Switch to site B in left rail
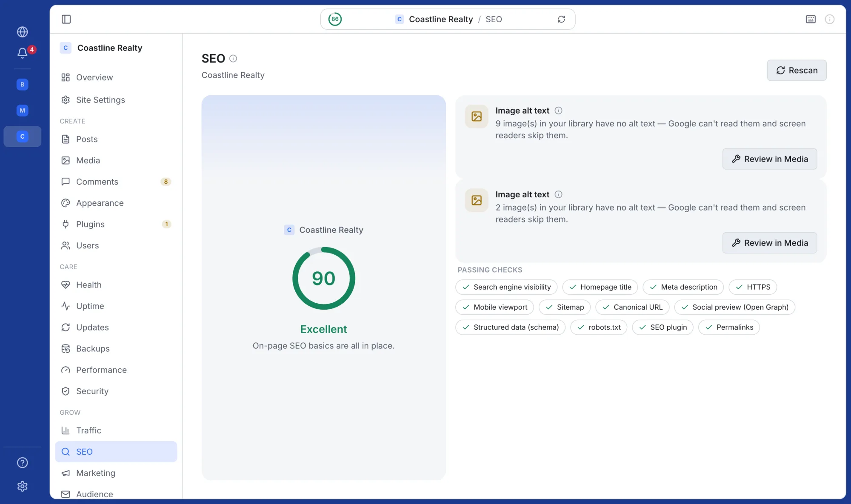The image size is (851, 504). click(23, 84)
